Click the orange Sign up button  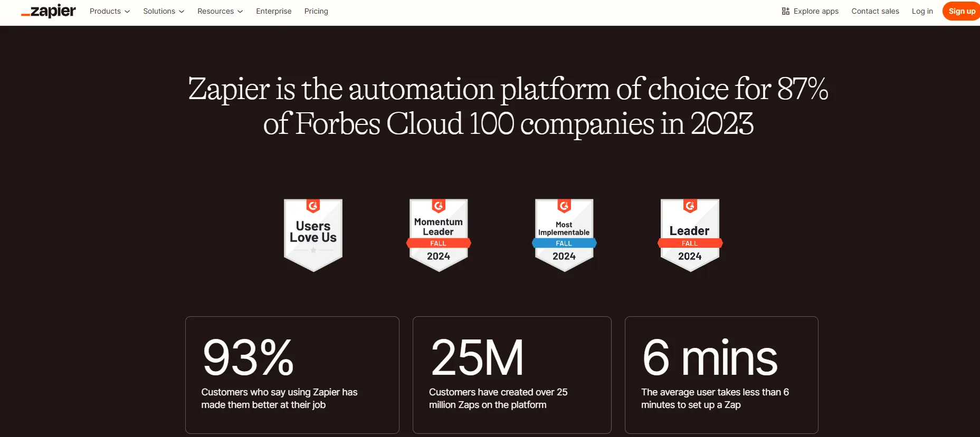961,11
